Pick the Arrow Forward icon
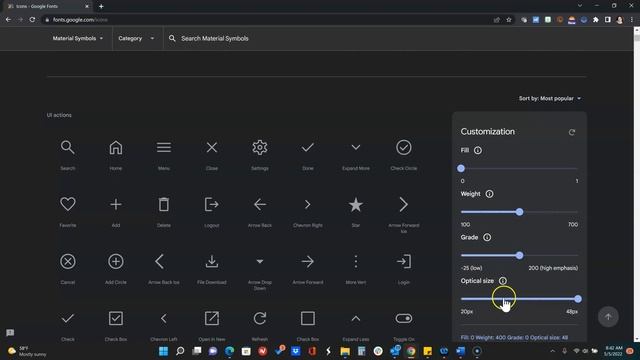The width and height of the screenshot is (640, 360). point(308,261)
